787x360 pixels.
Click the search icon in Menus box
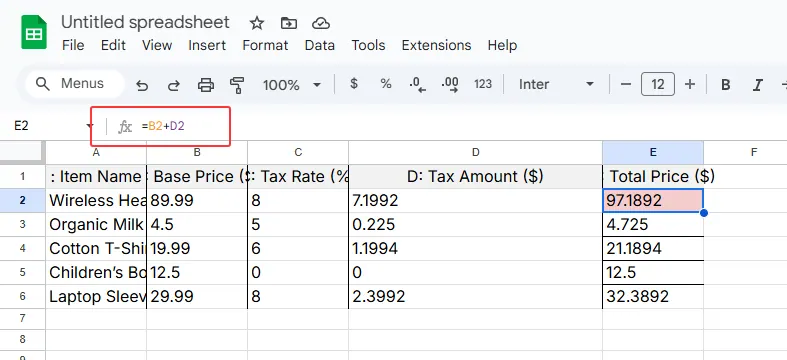click(43, 84)
